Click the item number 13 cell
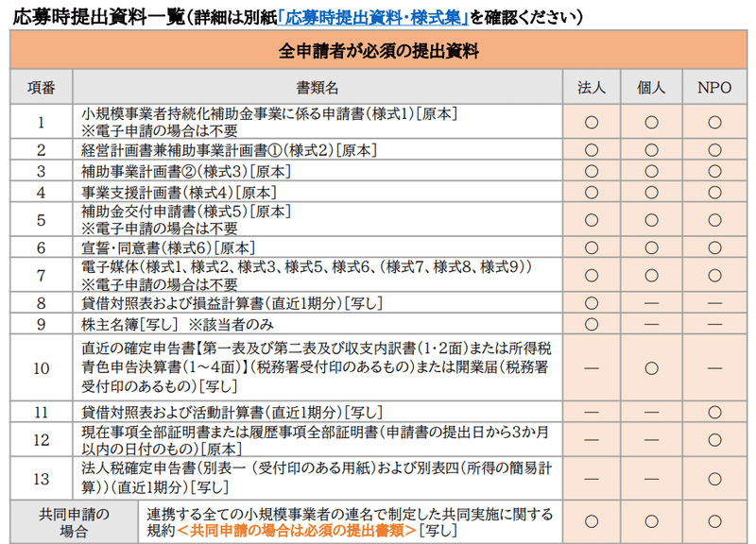The image size is (756, 544). [x=42, y=479]
